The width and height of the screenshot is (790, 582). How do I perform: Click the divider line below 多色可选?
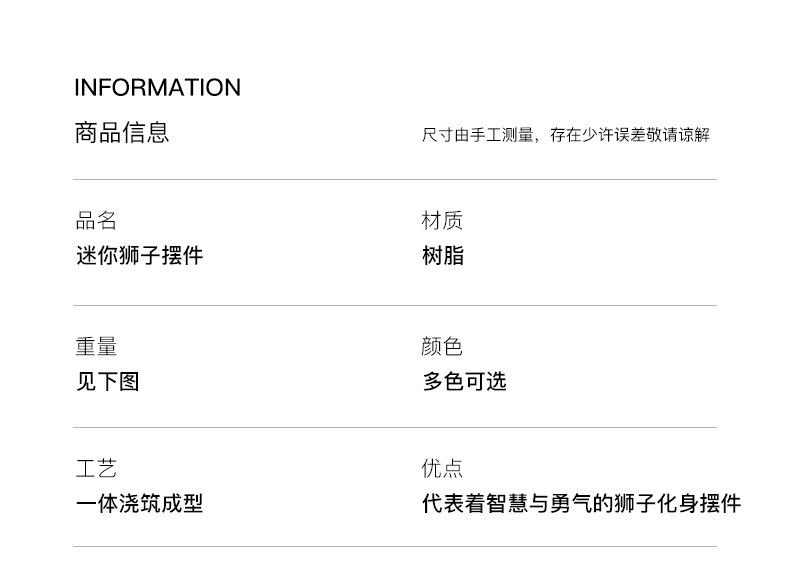(x=395, y=427)
